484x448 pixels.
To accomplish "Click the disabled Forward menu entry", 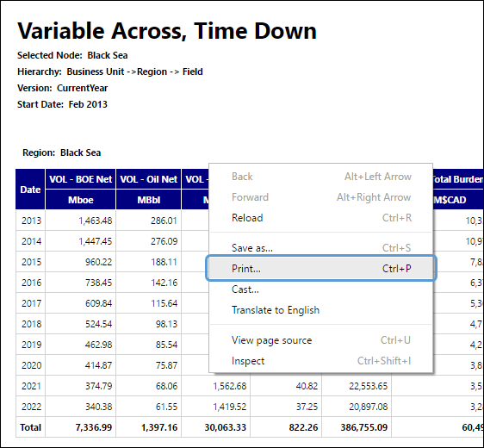I will click(321, 197).
